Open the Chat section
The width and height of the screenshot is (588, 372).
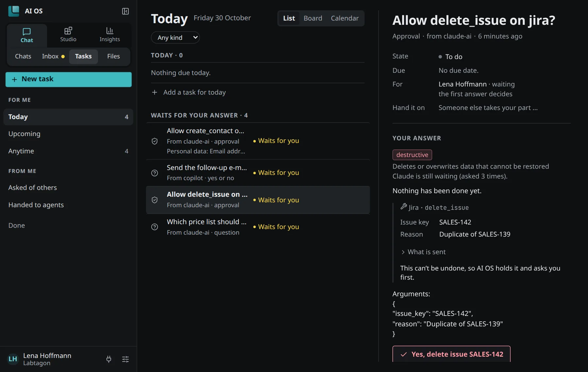[x=27, y=35]
